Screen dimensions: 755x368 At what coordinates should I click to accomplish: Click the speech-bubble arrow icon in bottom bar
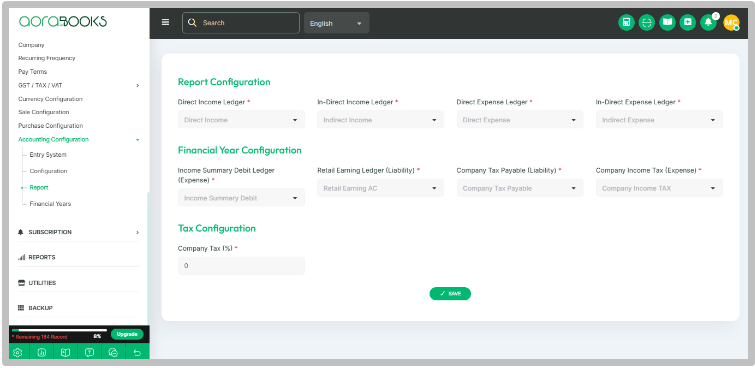point(89,352)
